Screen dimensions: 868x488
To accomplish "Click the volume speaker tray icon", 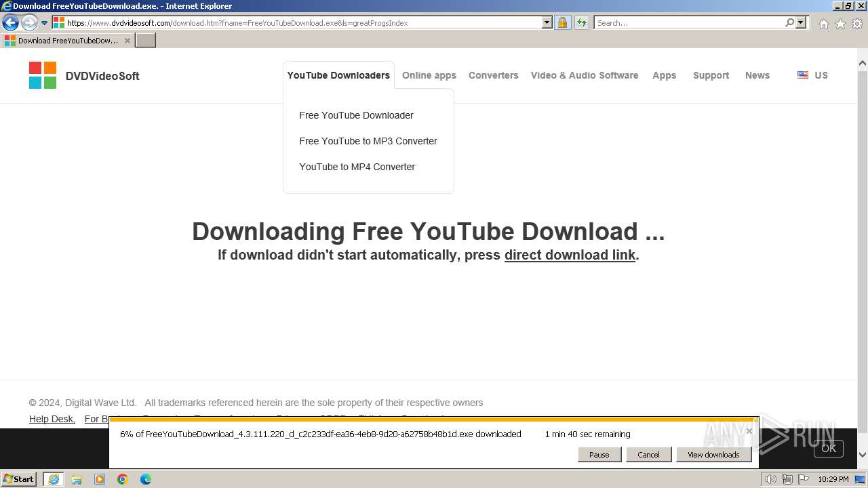I will tap(771, 479).
